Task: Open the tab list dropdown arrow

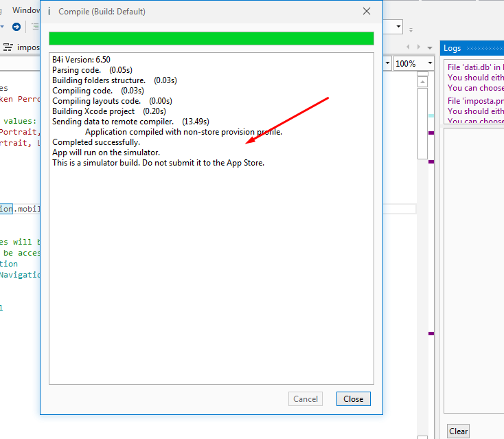Action: (x=430, y=47)
